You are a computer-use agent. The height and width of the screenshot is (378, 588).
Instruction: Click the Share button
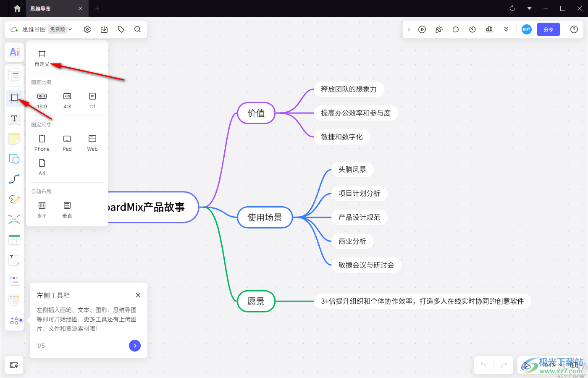(x=549, y=29)
